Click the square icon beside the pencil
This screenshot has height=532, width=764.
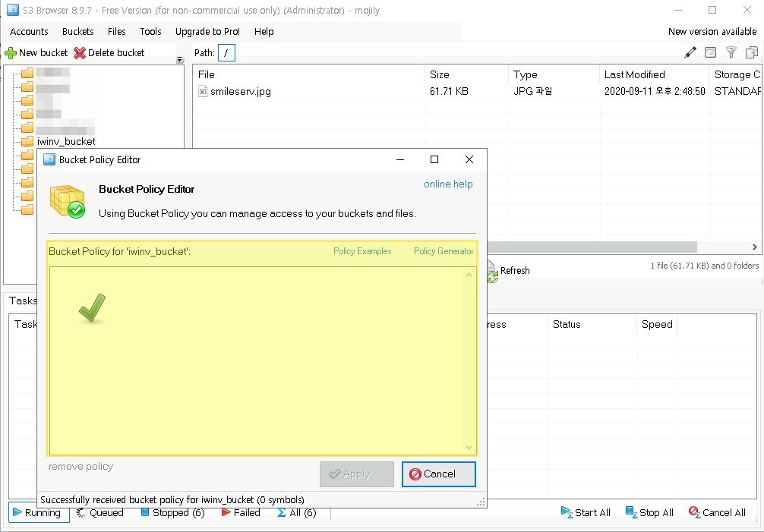pyautogui.click(x=710, y=52)
